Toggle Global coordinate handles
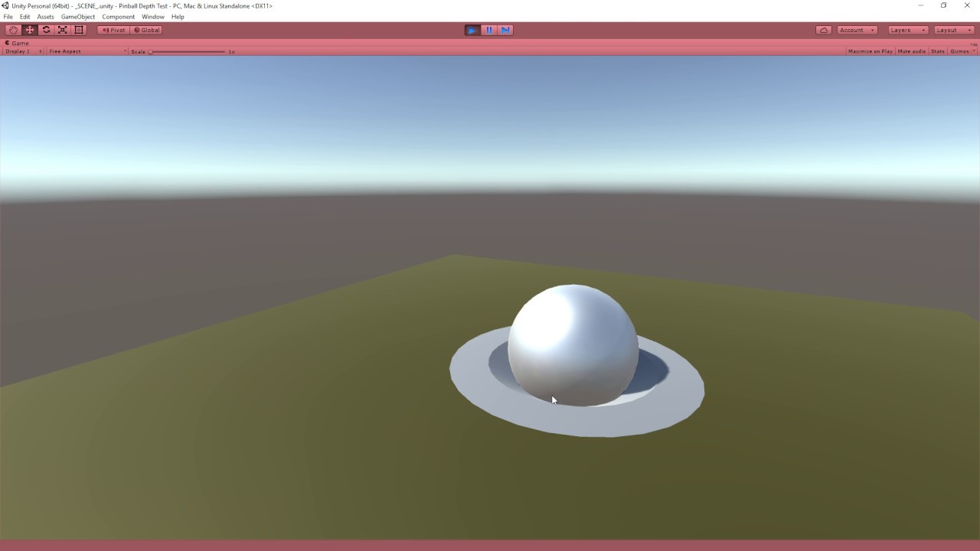Image resolution: width=980 pixels, height=551 pixels. [x=146, y=29]
